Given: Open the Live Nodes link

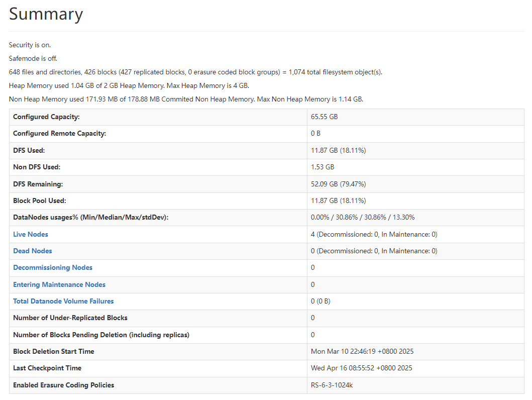Looking at the screenshot, I should pos(31,235).
